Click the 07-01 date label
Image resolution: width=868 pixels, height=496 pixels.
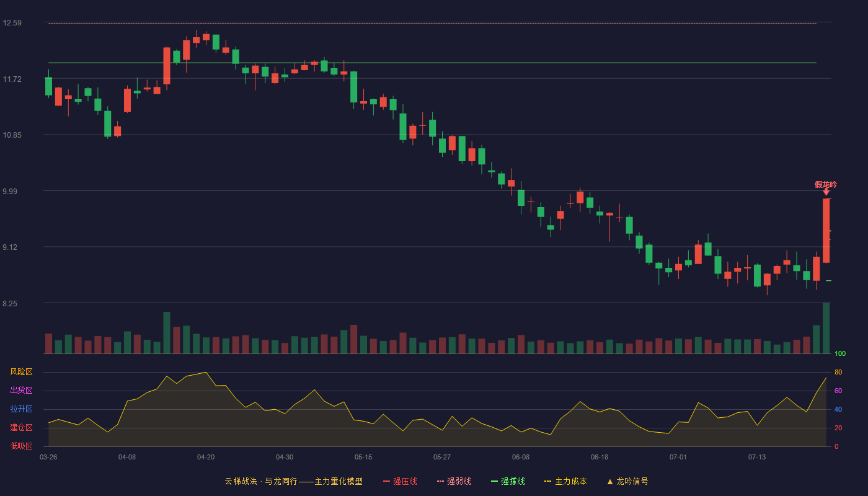(x=678, y=457)
